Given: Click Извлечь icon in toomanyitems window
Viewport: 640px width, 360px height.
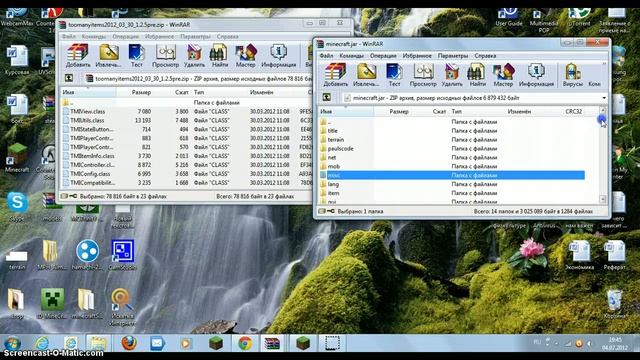Looking at the screenshot, I should [108, 56].
